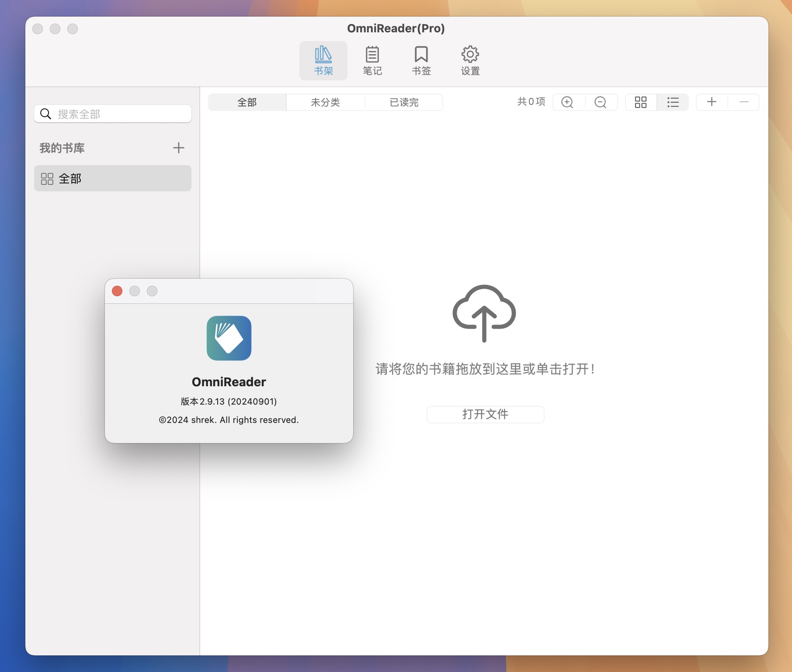This screenshot has width=792, height=672.
Task: Click the OmniReader name in about dialog
Action: click(x=229, y=382)
